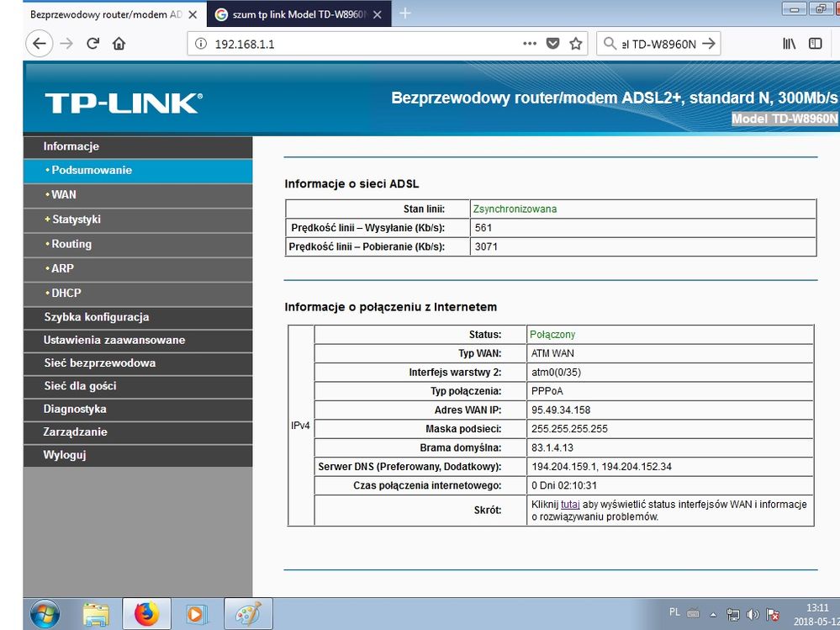Viewport: 840px width, 630px height.
Task: Click the "tutaj" link
Action: pos(570,505)
